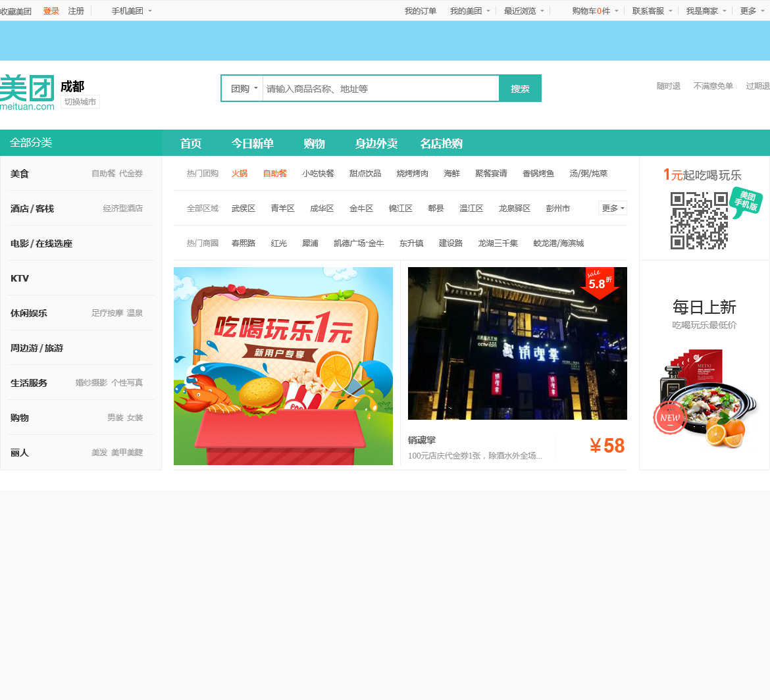Viewport: 770px width, 700px height.
Task: Go to the 首页 tab
Action: [191, 143]
